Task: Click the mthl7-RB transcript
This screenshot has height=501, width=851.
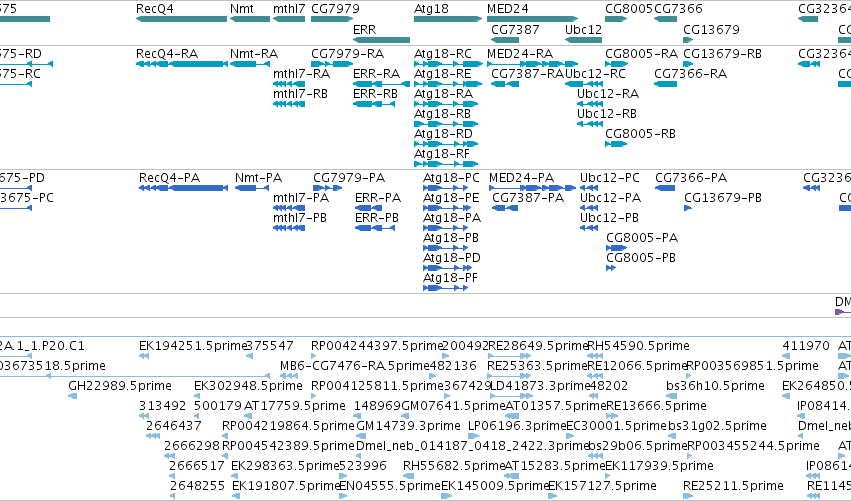Action: click(x=289, y=104)
